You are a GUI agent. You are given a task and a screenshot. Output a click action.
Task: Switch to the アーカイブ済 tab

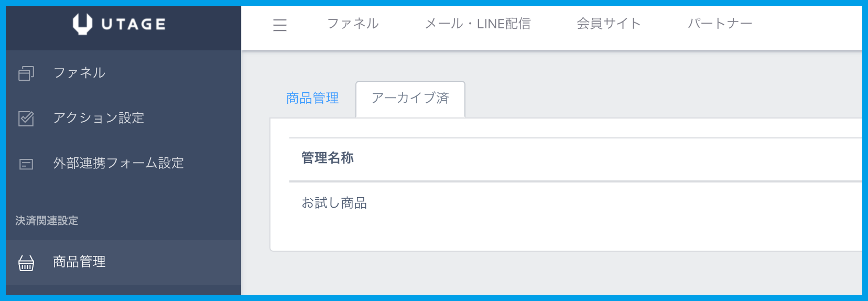pyautogui.click(x=410, y=98)
